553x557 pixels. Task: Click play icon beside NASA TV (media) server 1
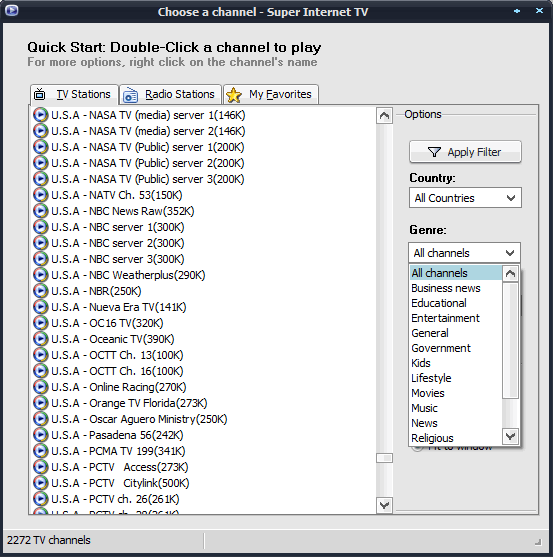[40, 115]
